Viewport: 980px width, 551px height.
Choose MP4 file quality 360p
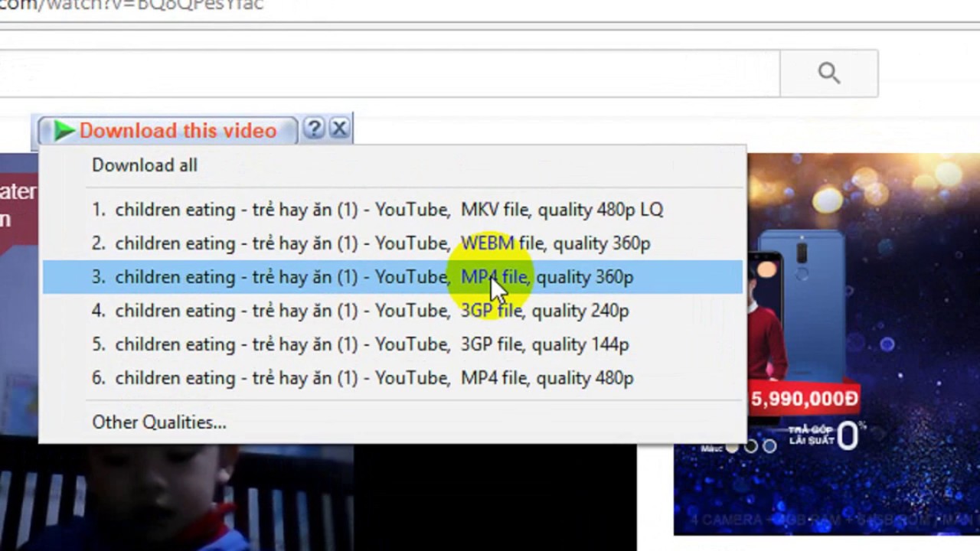point(392,277)
